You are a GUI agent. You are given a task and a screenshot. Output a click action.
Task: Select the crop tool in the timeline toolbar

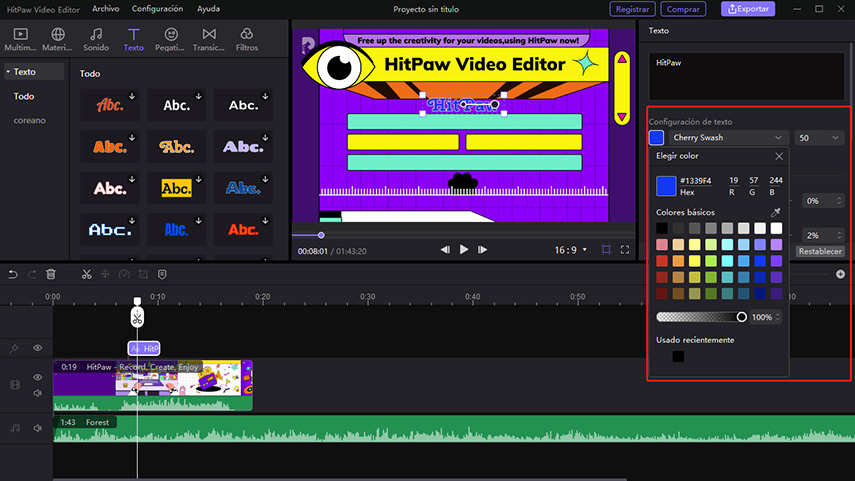(x=143, y=274)
